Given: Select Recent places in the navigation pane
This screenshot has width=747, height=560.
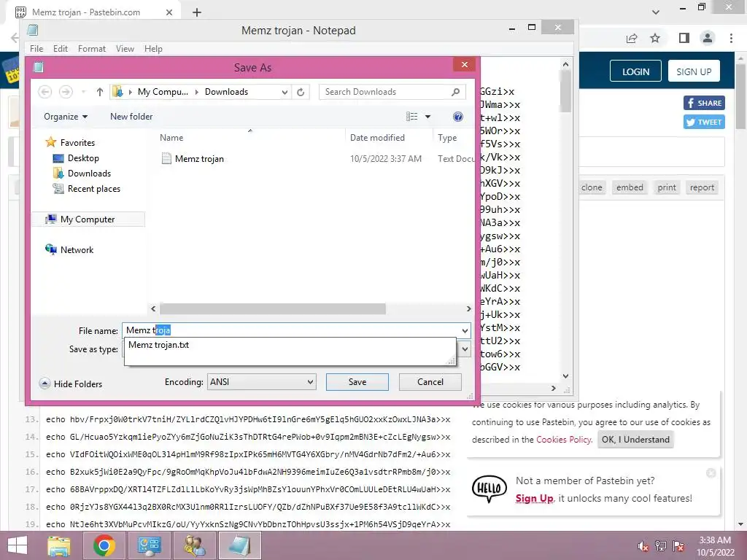Looking at the screenshot, I should 94,189.
